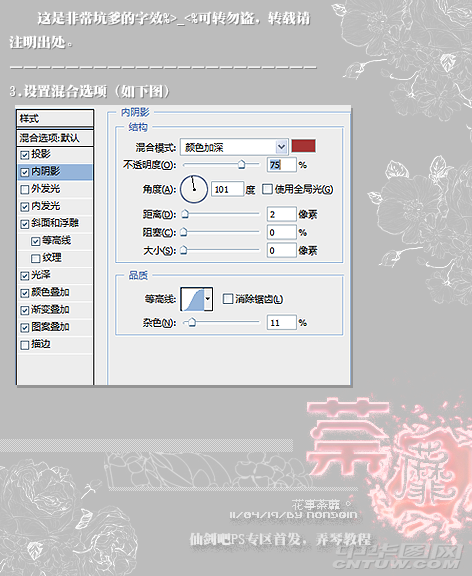Enable the 描边 stroke checkbox
This screenshot has width=472, height=576.
point(25,345)
